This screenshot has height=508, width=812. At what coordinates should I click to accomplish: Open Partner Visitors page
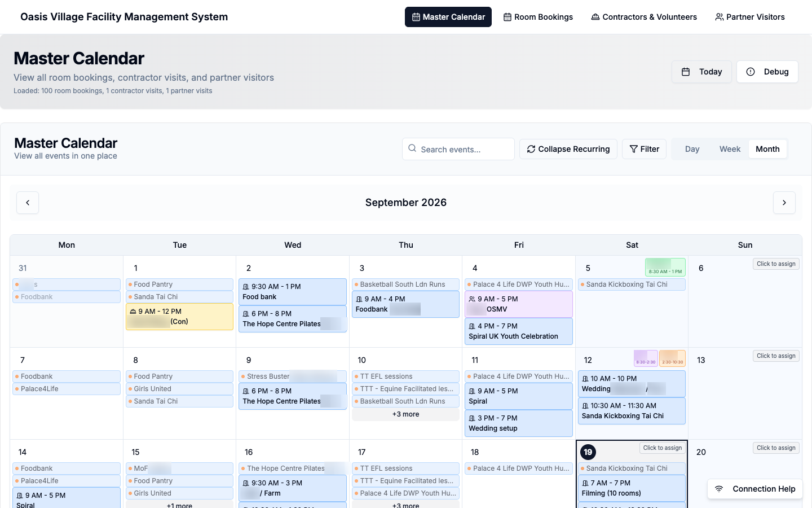(750, 17)
